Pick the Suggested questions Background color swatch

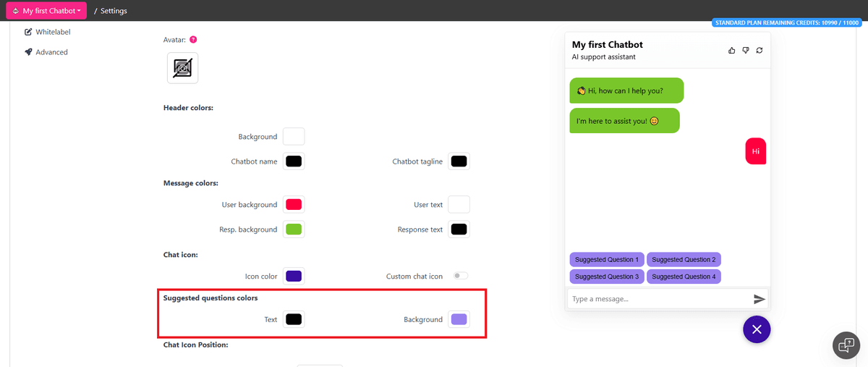click(x=459, y=319)
